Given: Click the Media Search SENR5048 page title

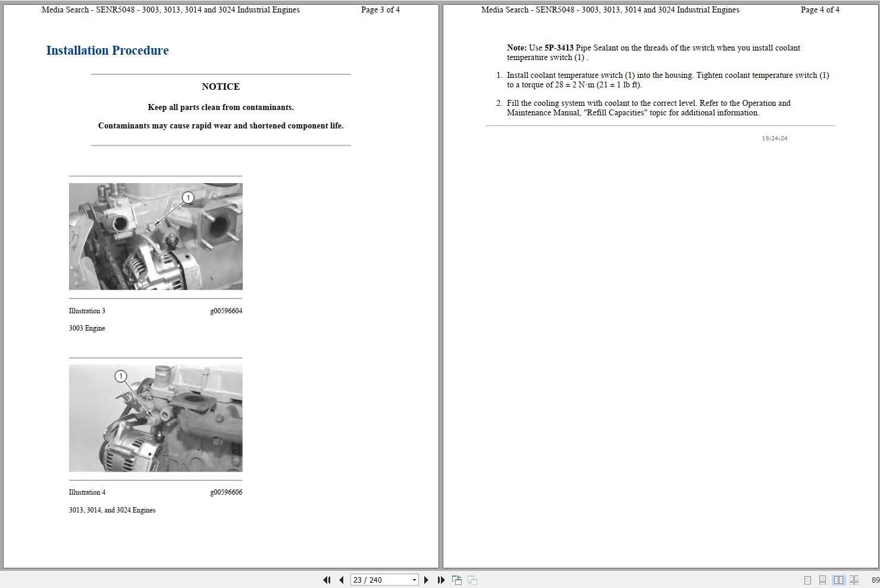Looking at the screenshot, I should tap(170, 10).
